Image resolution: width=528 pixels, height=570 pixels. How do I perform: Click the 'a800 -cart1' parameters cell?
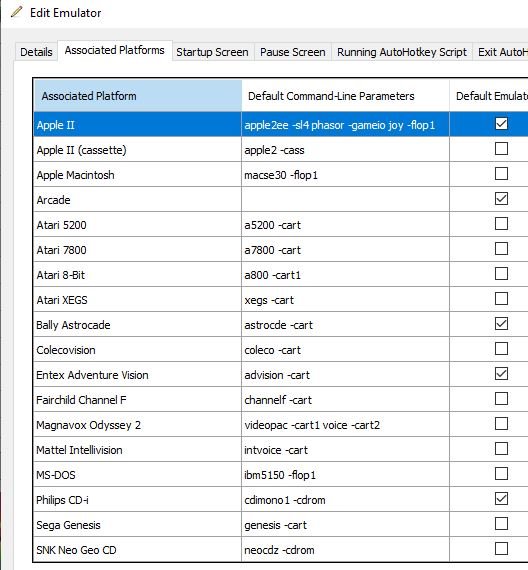[345, 275]
